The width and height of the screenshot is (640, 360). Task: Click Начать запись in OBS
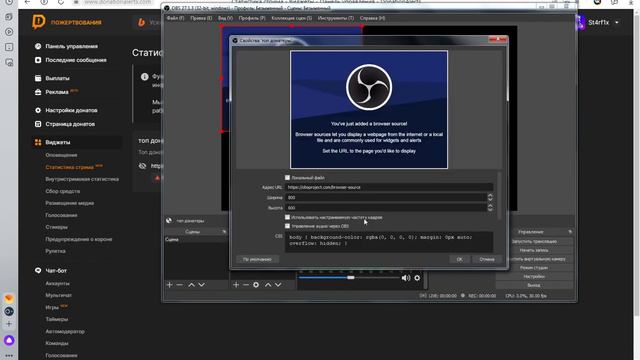534,250
